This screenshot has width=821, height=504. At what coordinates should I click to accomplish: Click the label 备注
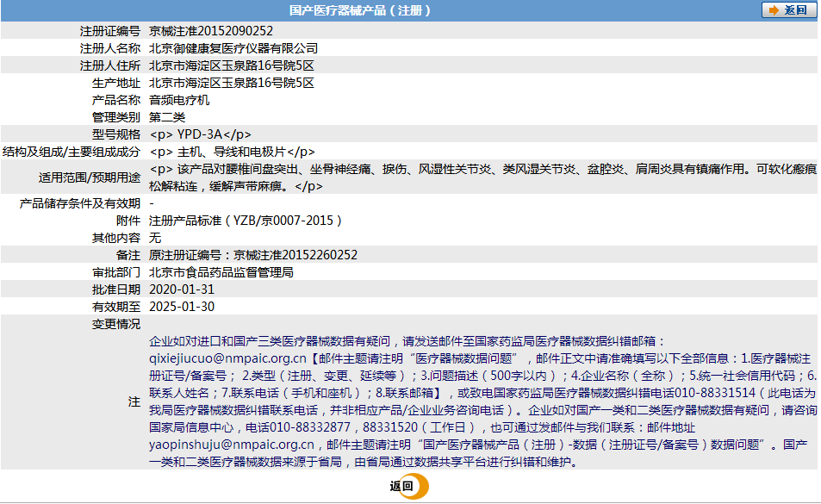click(128, 255)
